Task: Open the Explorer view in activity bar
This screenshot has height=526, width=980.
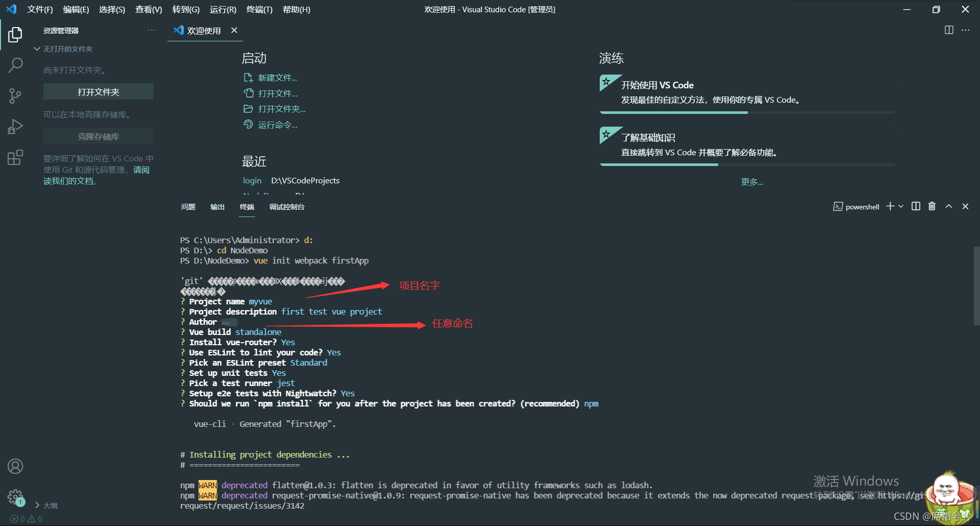Action: pyautogui.click(x=15, y=35)
